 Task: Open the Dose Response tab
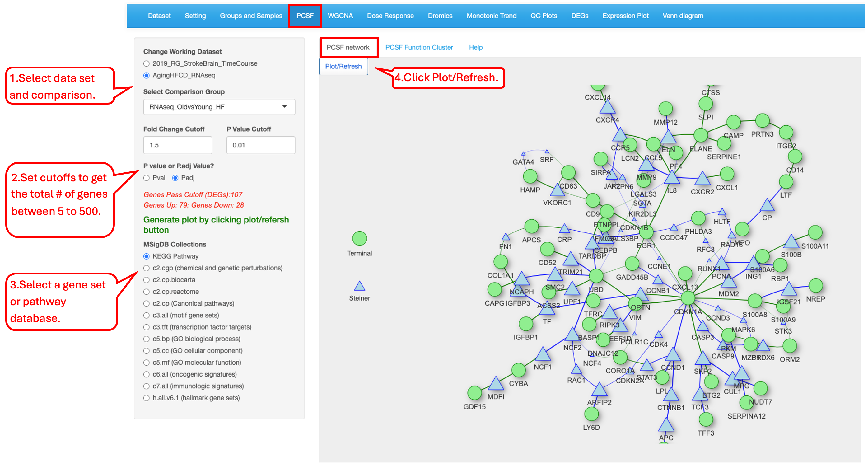point(390,16)
